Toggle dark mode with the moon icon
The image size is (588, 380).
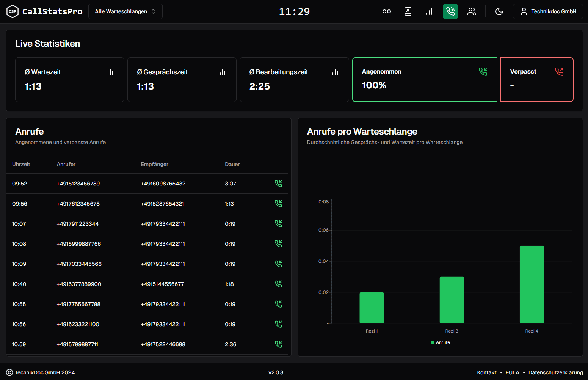pyautogui.click(x=499, y=11)
